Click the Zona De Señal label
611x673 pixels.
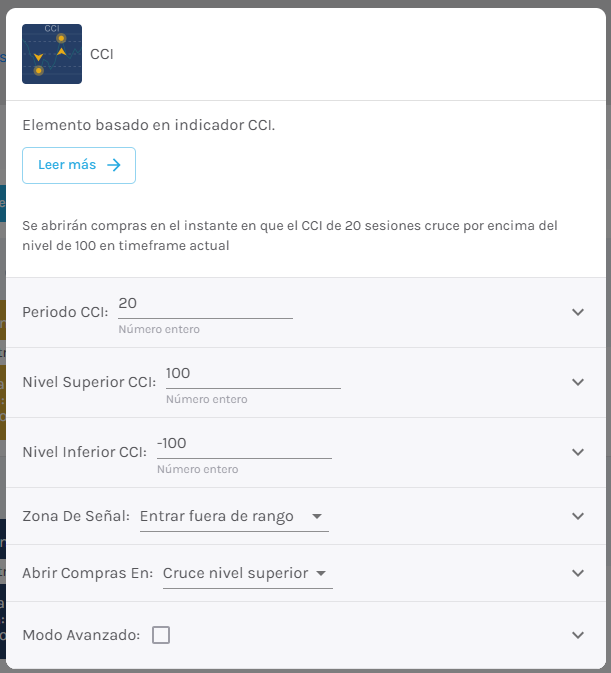[76, 516]
